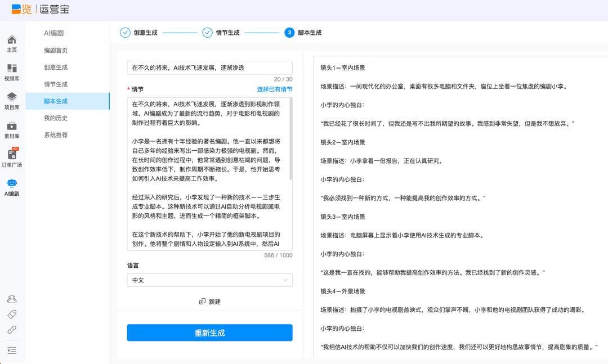The width and height of the screenshot is (608, 364).
Task: Click the price tag icon in sidebar
Action: tap(12, 314)
